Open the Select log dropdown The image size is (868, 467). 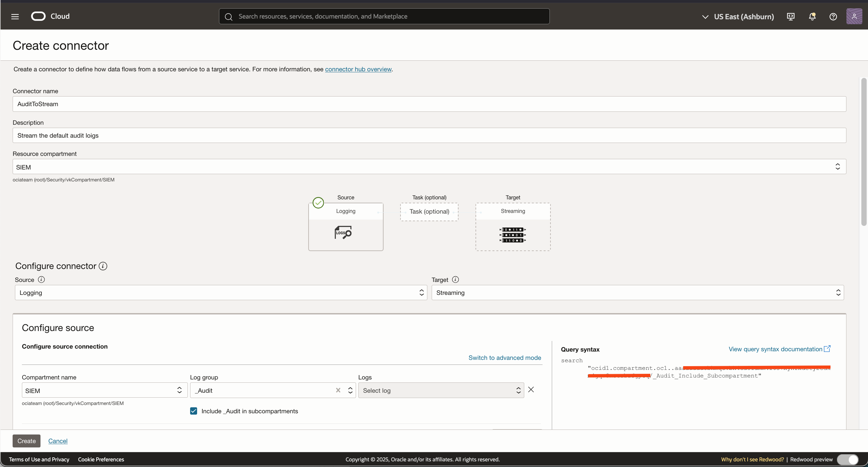click(x=441, y=390)
